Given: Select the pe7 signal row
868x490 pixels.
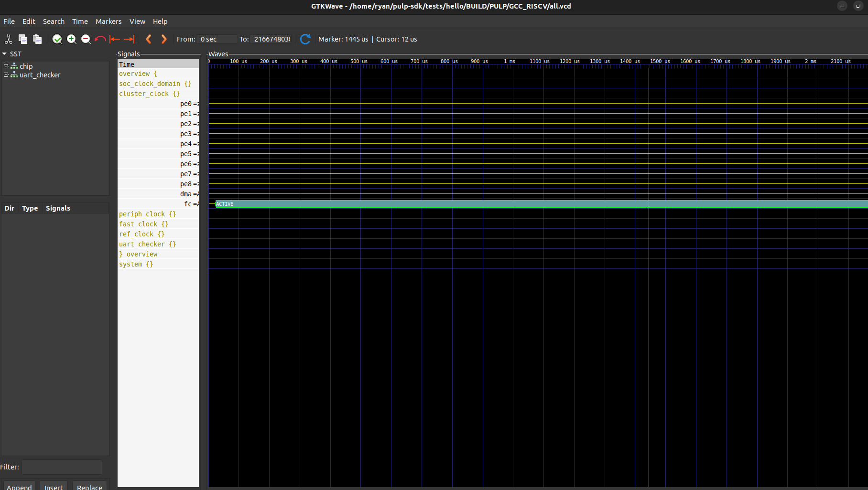Looking at the screenshot, I should [158, 174].
